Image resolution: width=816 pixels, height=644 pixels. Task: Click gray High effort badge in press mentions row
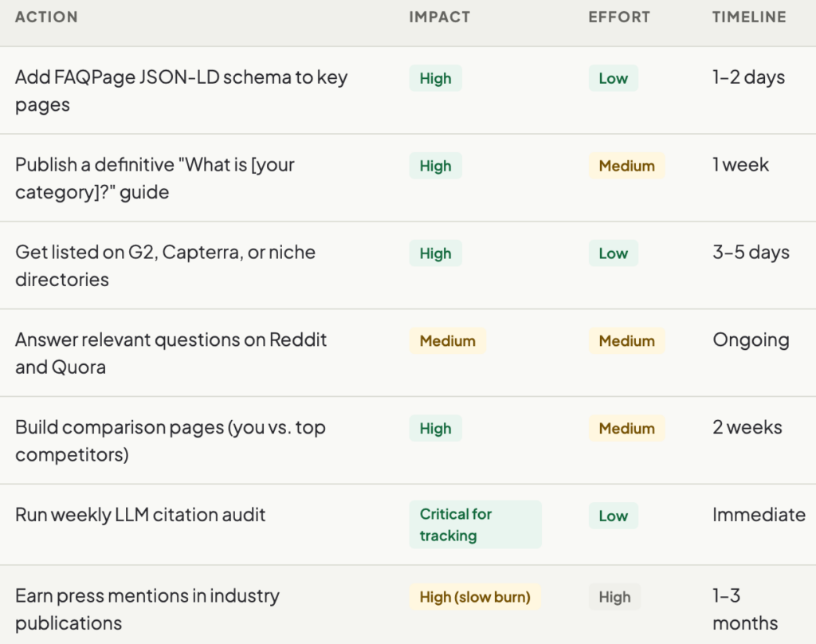[x=614, y=597]
